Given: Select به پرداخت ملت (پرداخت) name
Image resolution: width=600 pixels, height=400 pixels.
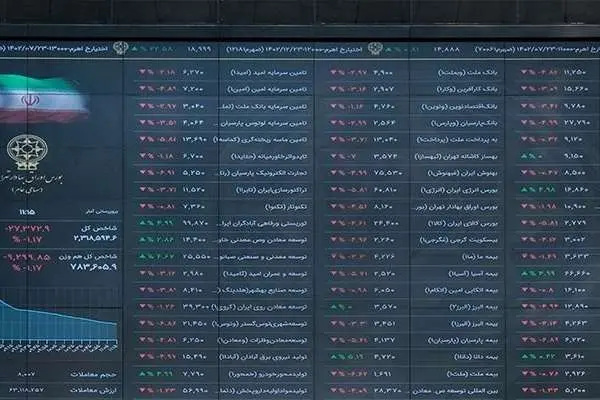Looking at the screenshot, I should coord(457,140).
